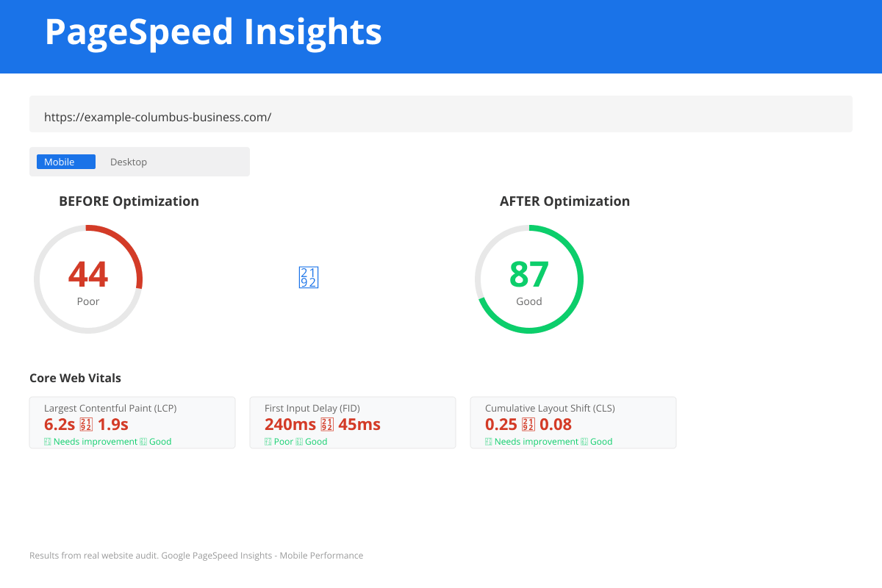Screen dimensions: 882x588
Task: Click the PageSpeed Insights header title
Action: click(x=213, y=32)
